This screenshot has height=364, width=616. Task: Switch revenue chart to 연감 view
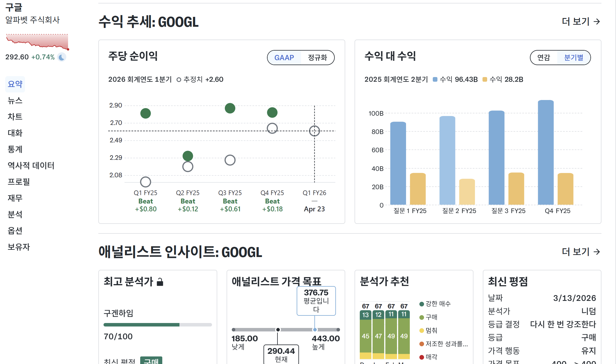click(544, 58)
